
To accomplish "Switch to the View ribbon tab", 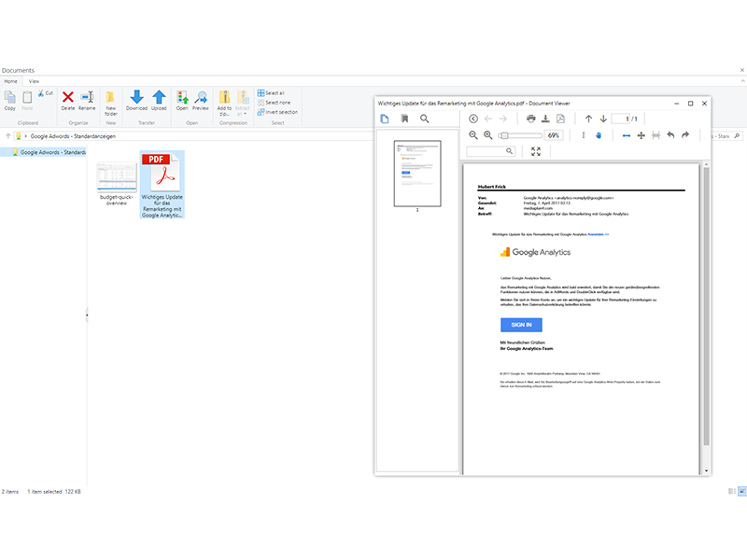I will (x=34, y=81).
